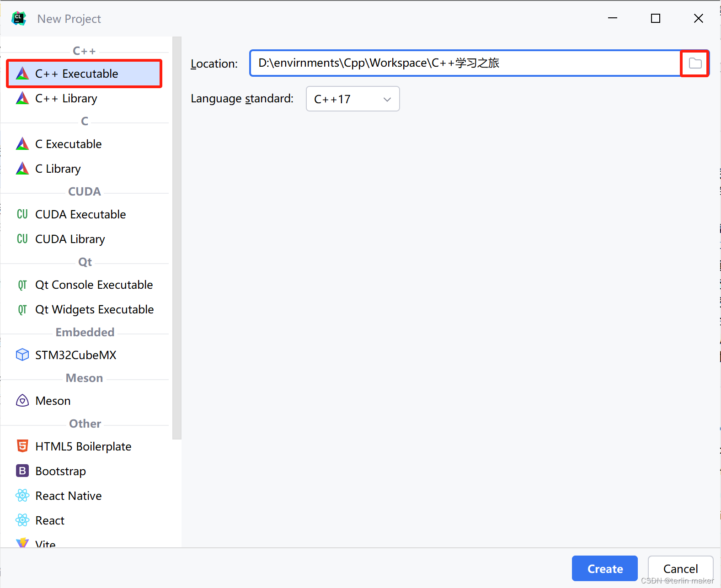Choose HTML5 Boilerplate template
The height and width of the screenshot is (588, 721).
tap(84, 446)
